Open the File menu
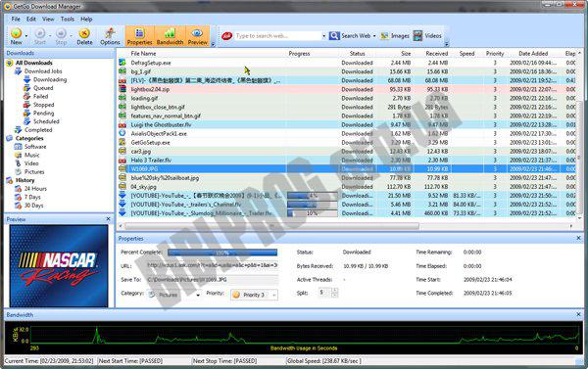 [16, 19]
